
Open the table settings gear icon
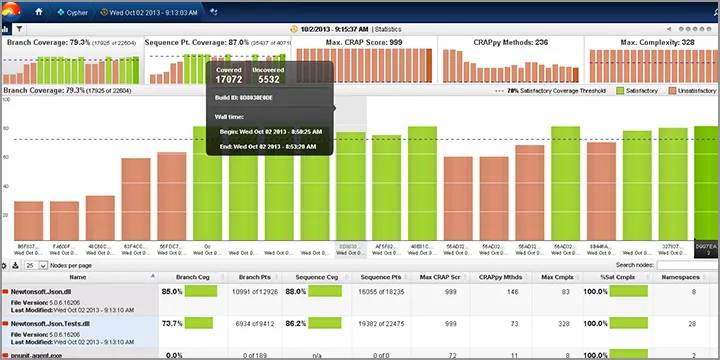click(x=5, y=265)
